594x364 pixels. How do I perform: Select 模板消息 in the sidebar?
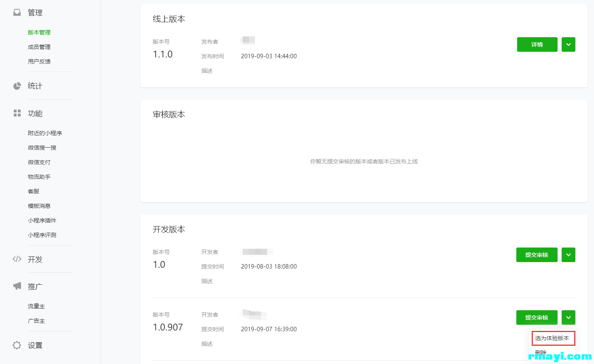39,206
